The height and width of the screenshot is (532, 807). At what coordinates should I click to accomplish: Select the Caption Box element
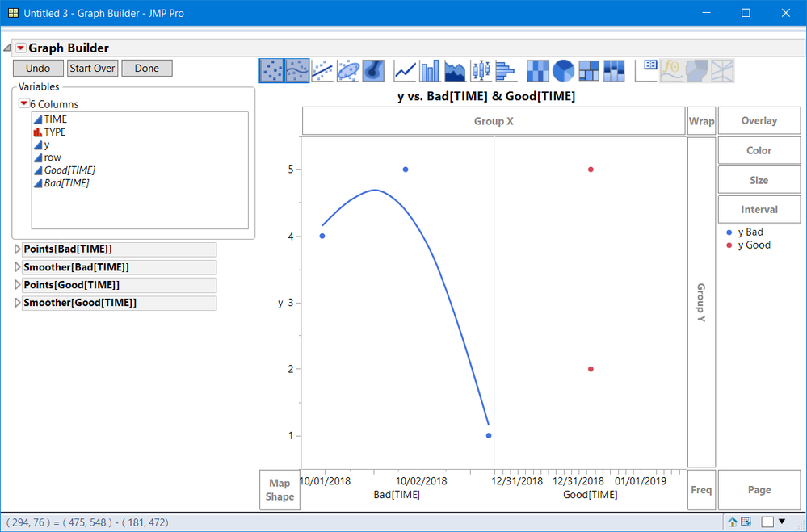[646, 70]
